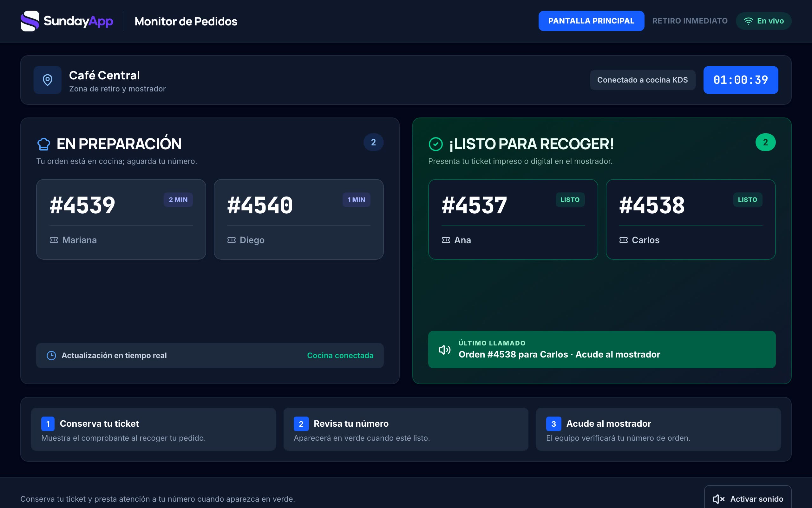The width and height of the screenshot is (812, 508).
Task: Click the clock icon by Actualización en tiempo real
Action: click(51, 356)
